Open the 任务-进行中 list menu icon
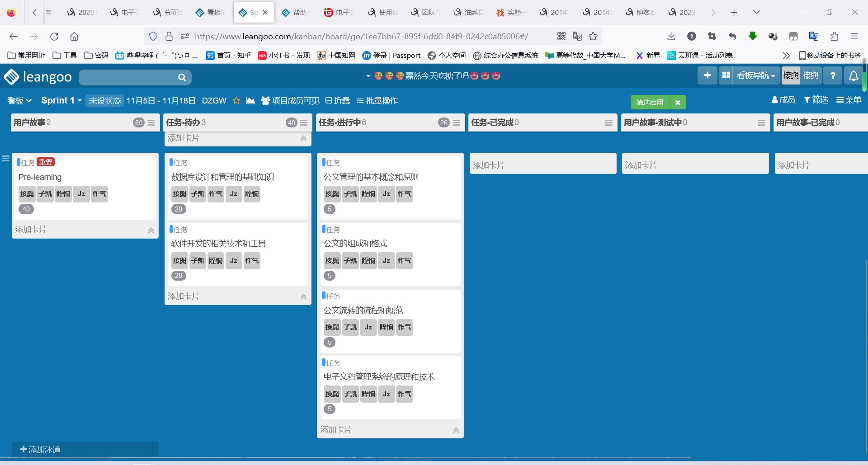This screenshot has height=465, width=868. point(456,122)
